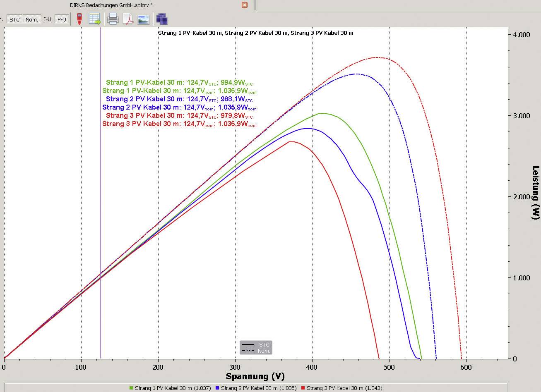Select the temperature probe tool icon
Screen dimensions: 541x392
pos(79,19)
